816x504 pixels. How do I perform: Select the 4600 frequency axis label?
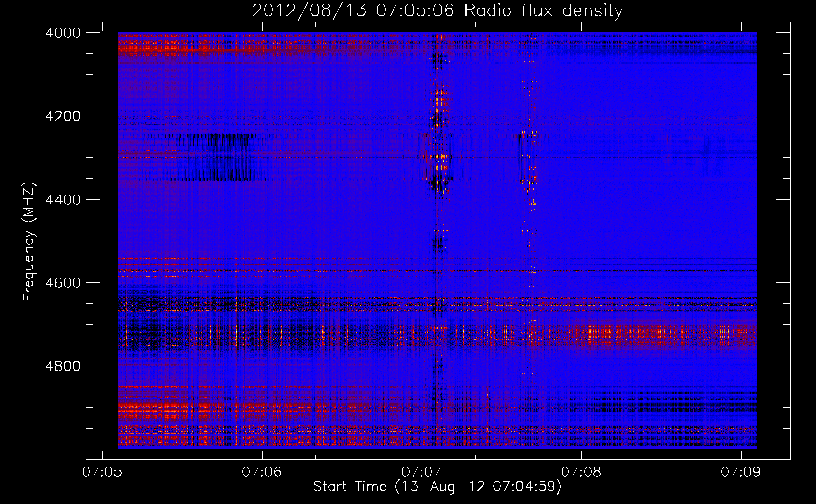(x=63, y=283)
